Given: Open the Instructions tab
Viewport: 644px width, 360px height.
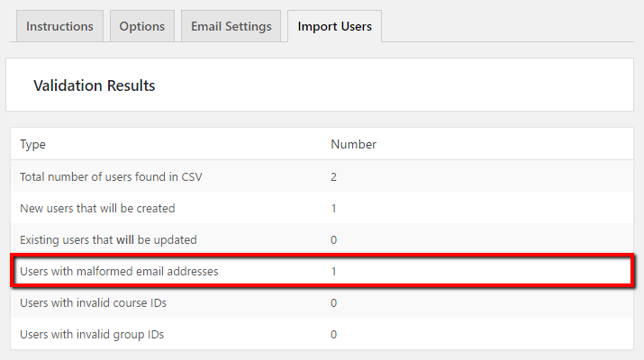Looking at the screenshot, I should 59,26.
